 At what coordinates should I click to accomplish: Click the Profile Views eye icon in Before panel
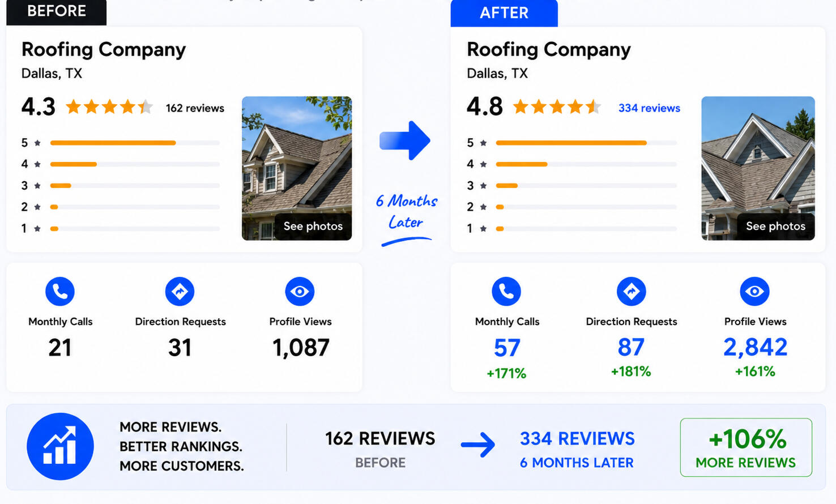coord(300,291)
